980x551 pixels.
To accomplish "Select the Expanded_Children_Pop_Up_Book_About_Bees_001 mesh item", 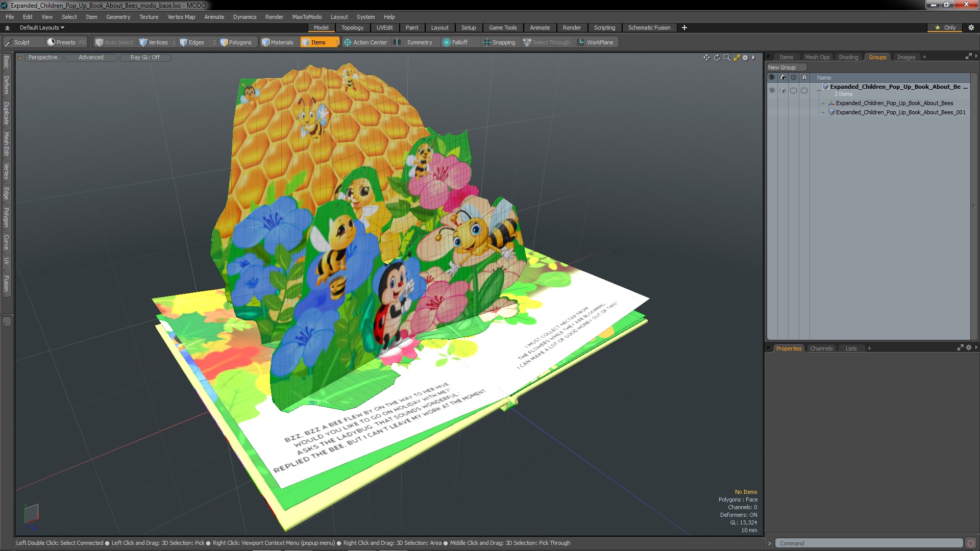I will (900, 112).
